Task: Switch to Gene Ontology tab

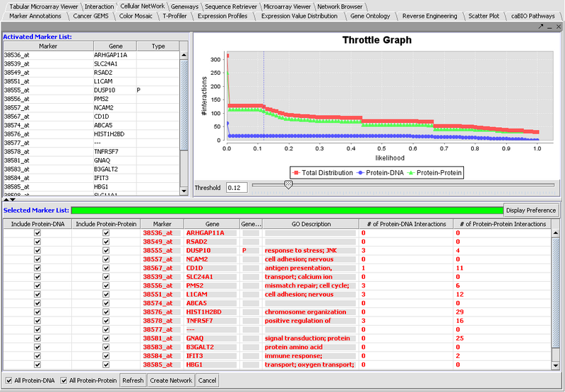Action: click(x=370, y=16)
